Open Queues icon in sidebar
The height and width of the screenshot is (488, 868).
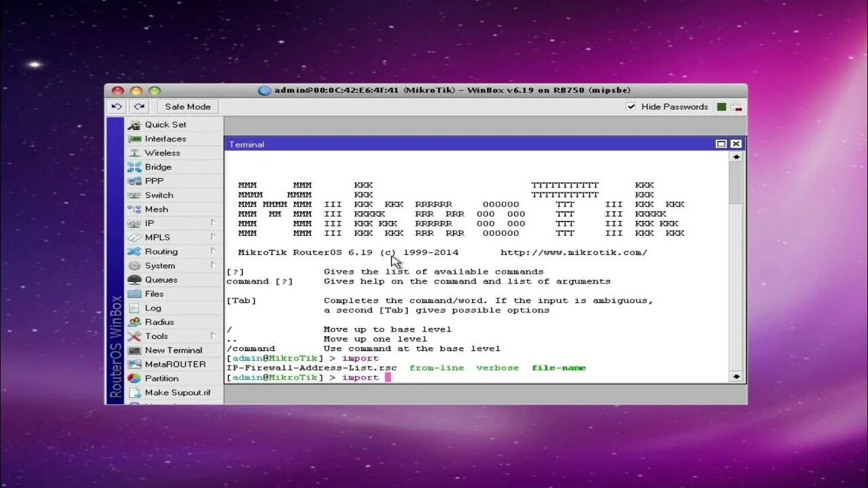coord(134,279)
